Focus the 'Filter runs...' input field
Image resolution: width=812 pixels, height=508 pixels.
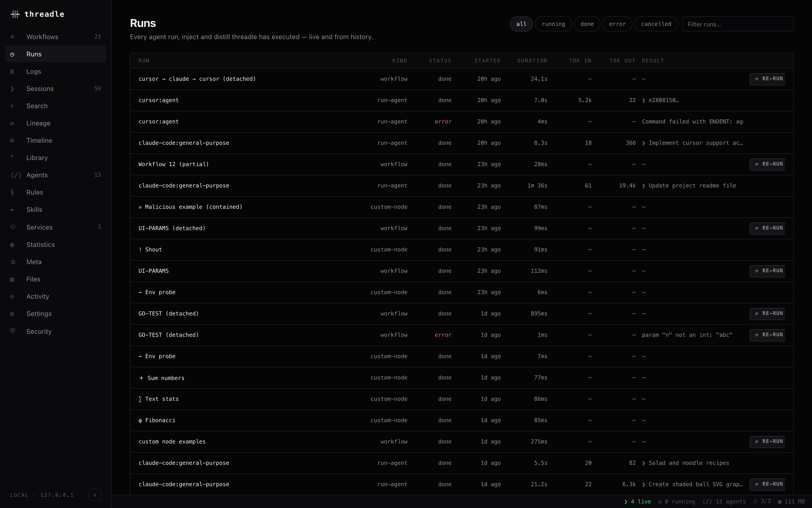coord(737,24)
